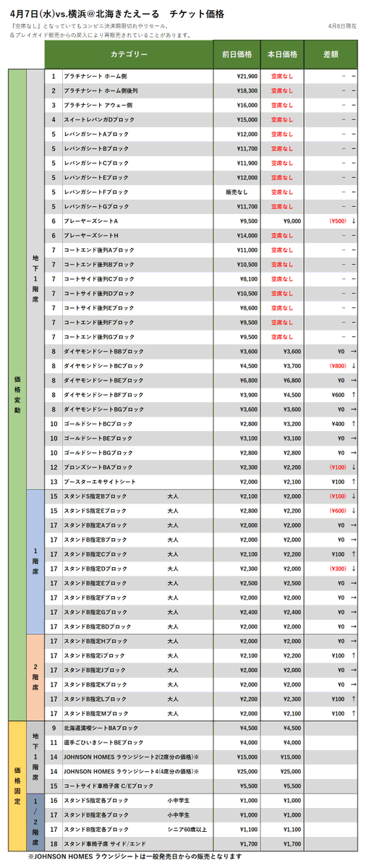This screenshot has width=366, height=868.
Task: Click the '価格固定' yellow side label
Action: coord(17,788)
